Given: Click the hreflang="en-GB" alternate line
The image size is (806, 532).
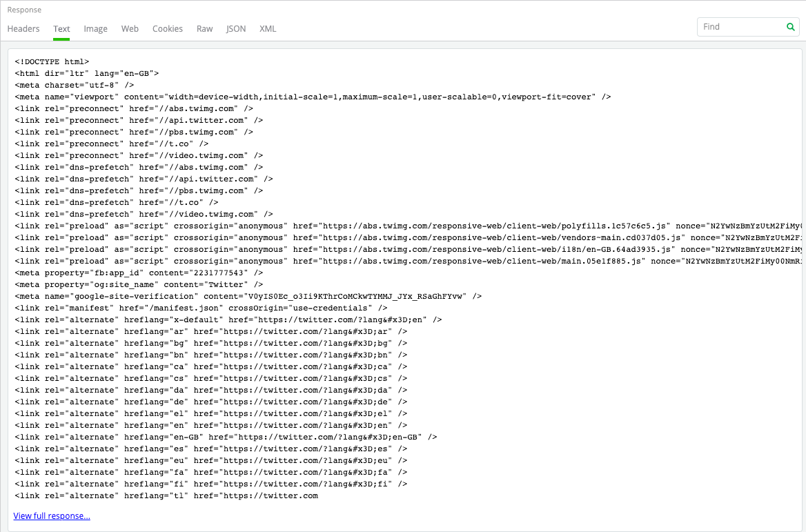Looking at the screenshot, I should [x=226, y=437].
